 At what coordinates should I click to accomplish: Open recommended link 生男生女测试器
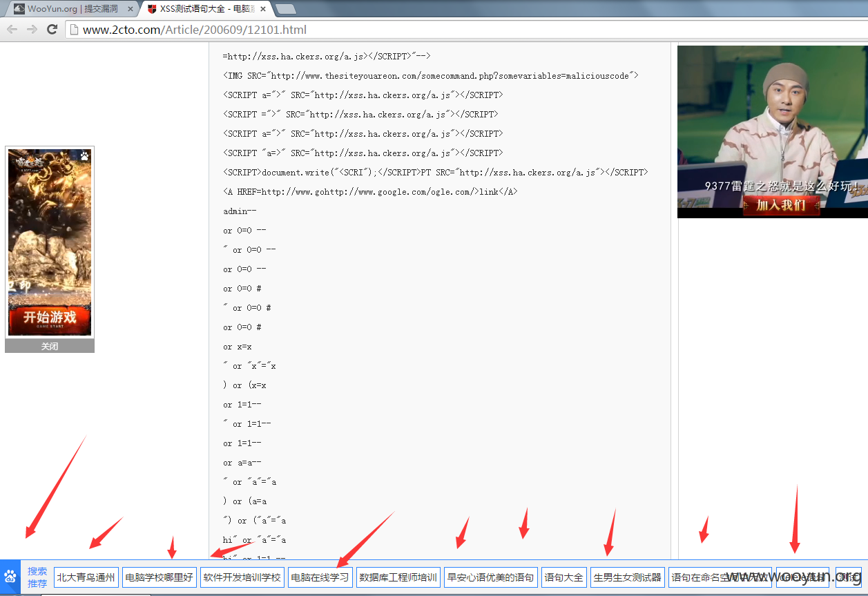click(628, 577)
